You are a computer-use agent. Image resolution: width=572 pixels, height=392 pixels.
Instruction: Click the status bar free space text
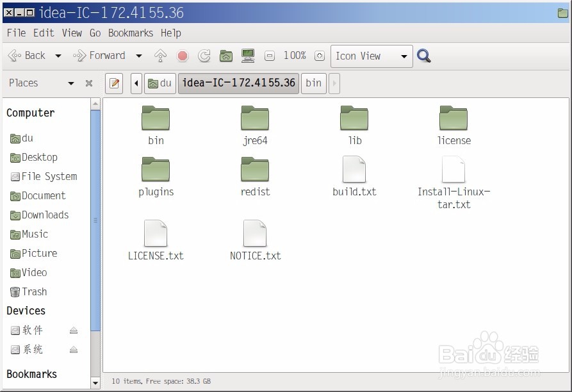(178, 381)
